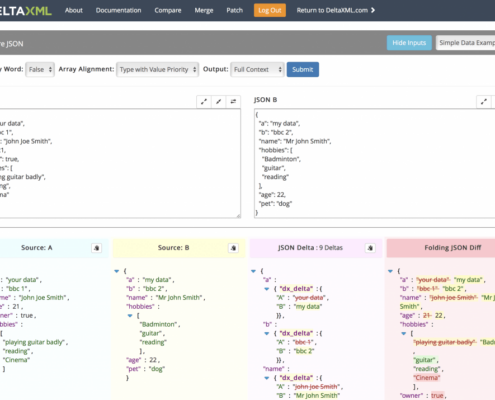Click the expand arrows icon above the left JSON input

(x=204, y=101)
